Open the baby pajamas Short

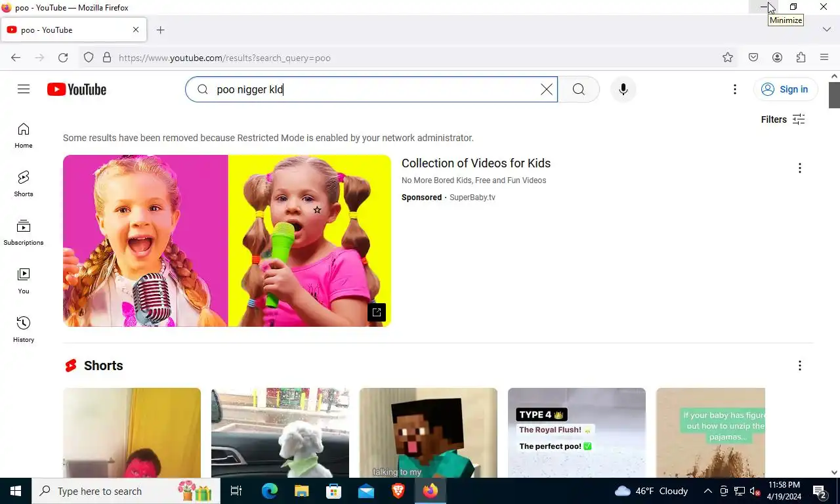pos(711,432)
